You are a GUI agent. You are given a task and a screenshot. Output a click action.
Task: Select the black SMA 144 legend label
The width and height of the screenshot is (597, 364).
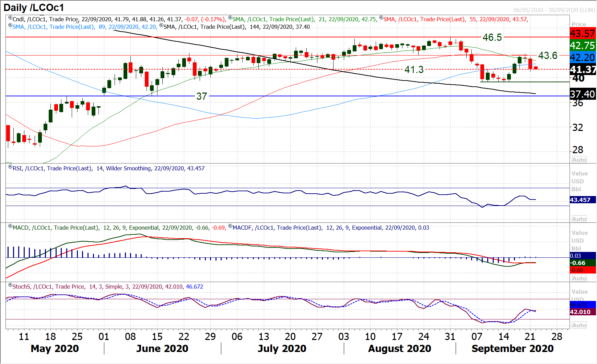point(237,27)
